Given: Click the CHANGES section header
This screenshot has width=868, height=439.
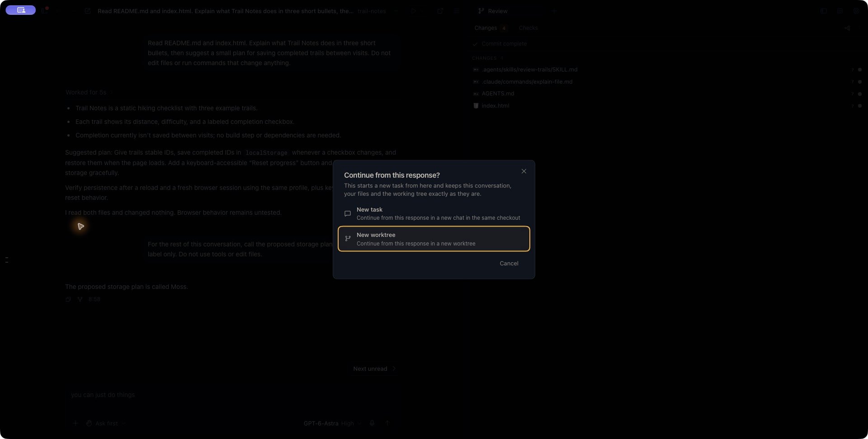Looking at the screenshot, I should [487, 58].
